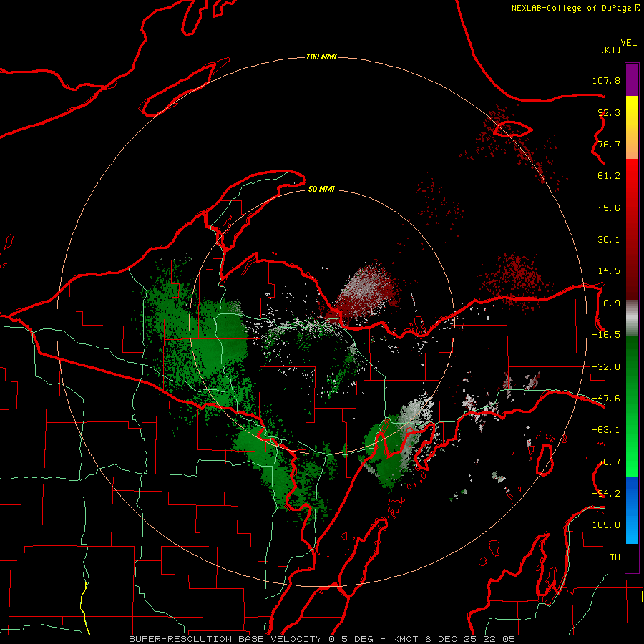
Task: Click the -109.8 velocity legend value
Action: [603, 525]
